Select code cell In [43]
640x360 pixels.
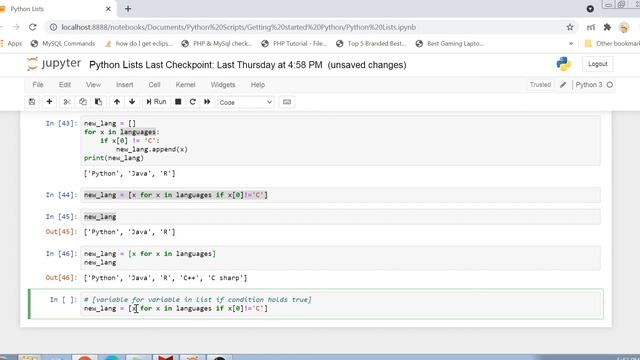point(341,140)
